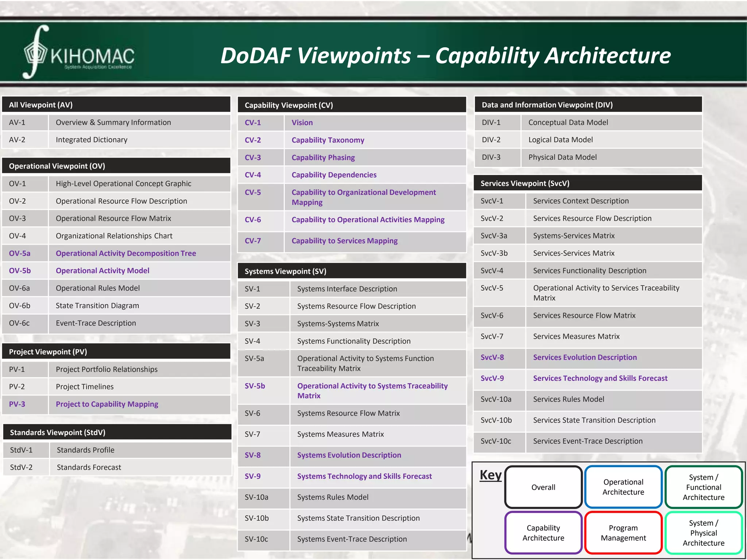Click Capability to Services Mapping
Screen dimensions: 747x560
point(345,241)
